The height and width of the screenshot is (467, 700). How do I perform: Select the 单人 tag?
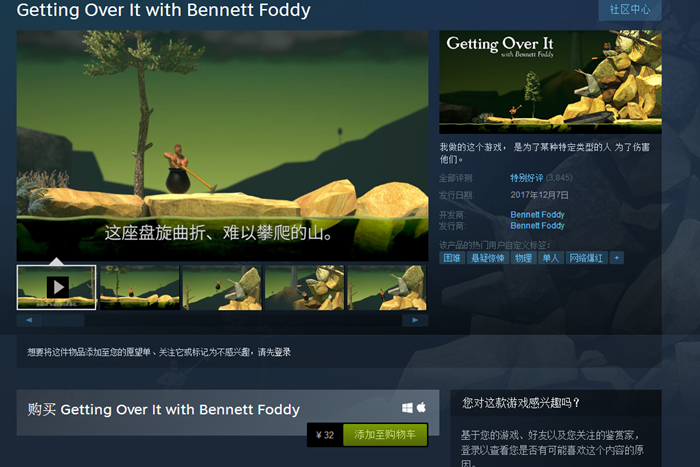pyautogui.click(x=550, y=258)
